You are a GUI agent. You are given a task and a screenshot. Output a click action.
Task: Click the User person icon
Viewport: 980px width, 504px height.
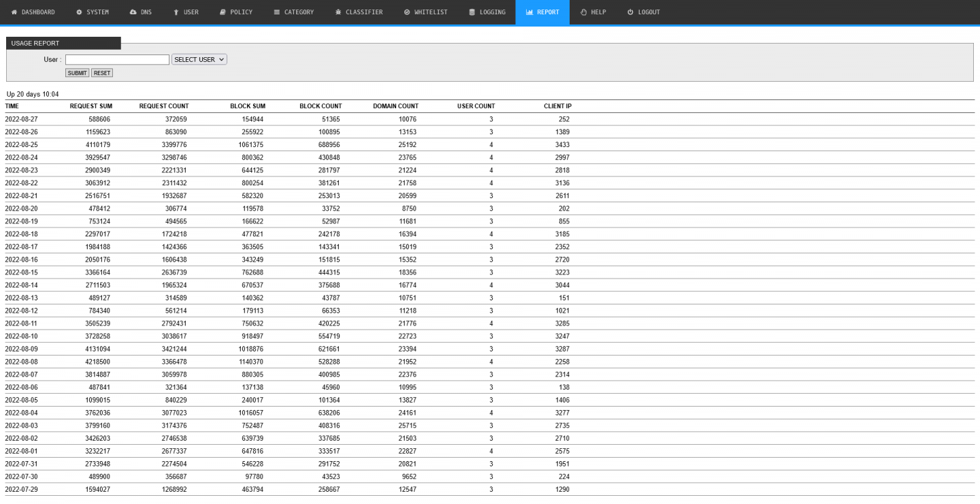pyautogui.click(x=176, y=12)
